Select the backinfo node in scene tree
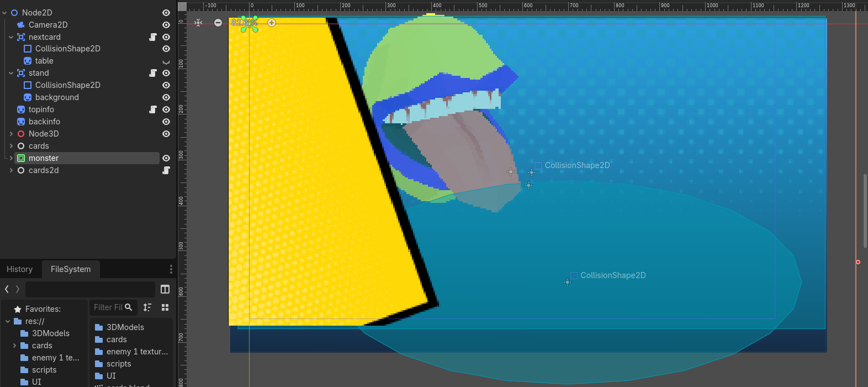 pyautogui.click(x=44, y=122)
